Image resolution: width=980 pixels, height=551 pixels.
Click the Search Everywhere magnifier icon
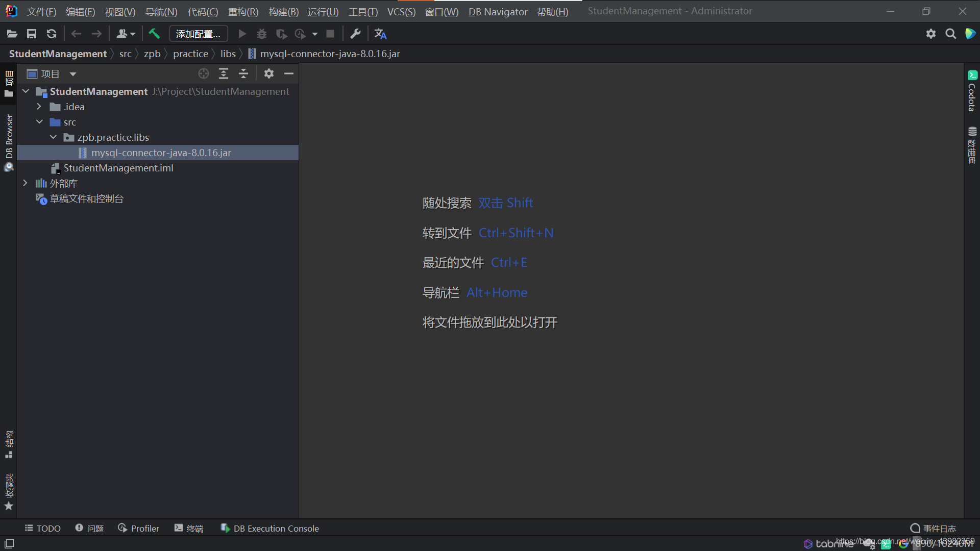(x=950, y=34)
